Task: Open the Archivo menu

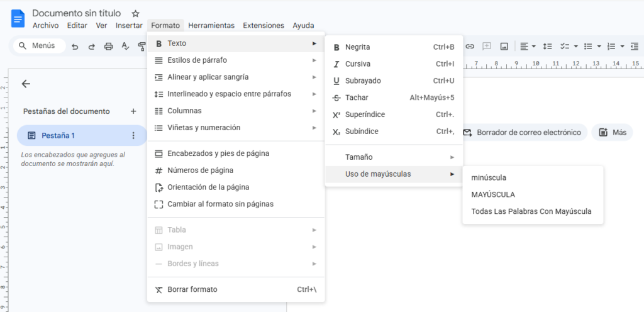Action: point(45,25)
